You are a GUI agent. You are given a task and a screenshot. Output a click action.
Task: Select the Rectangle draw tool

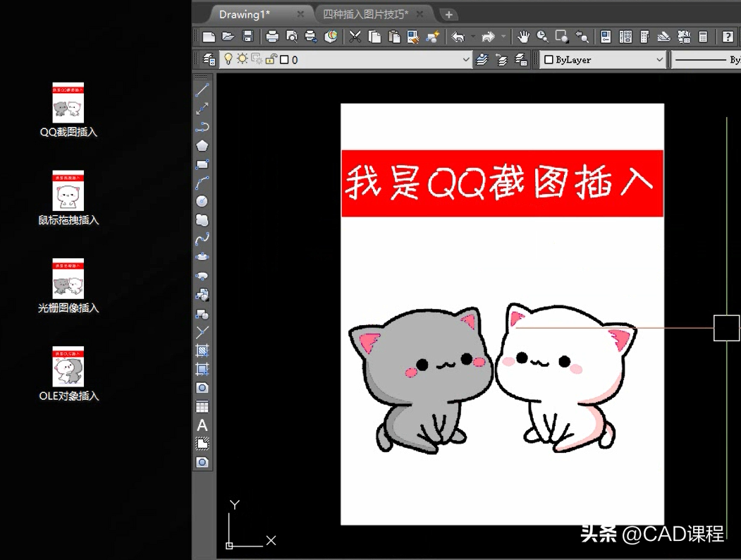pyautogui.click(x=202, y=164)
